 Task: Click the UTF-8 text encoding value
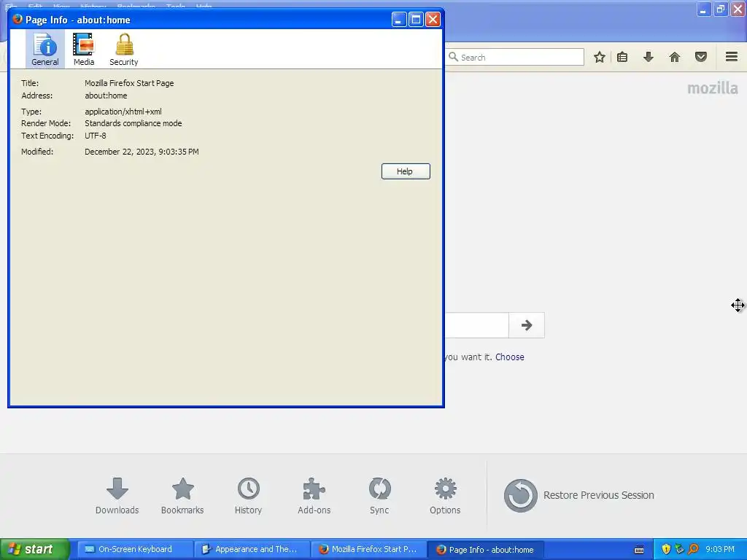click(96, 136)
